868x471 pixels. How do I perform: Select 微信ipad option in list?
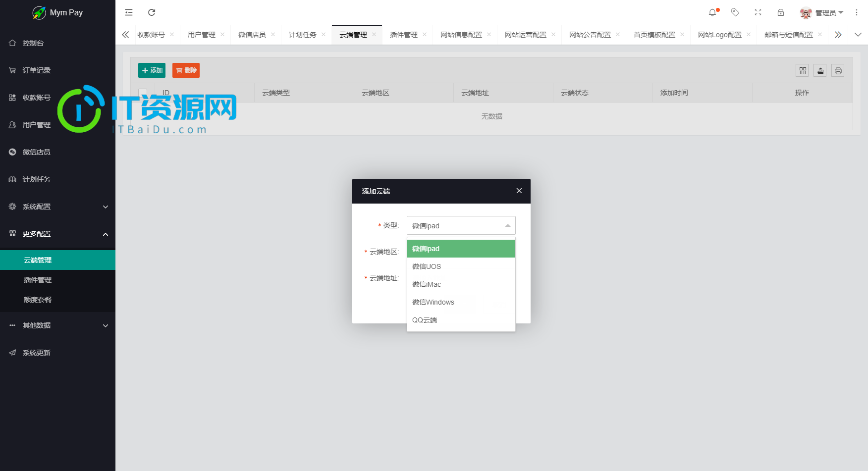click(461, 249)
